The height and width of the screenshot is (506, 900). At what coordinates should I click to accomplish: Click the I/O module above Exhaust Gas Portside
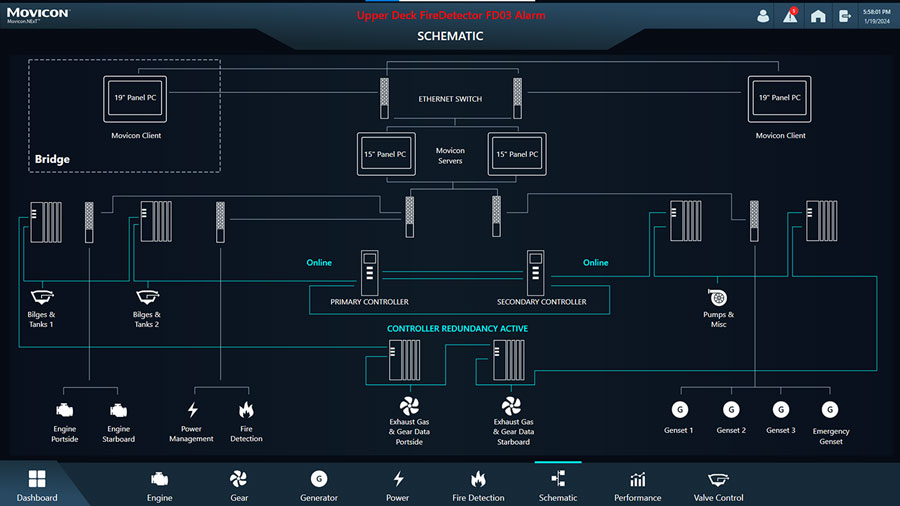(x=405, y=360)
